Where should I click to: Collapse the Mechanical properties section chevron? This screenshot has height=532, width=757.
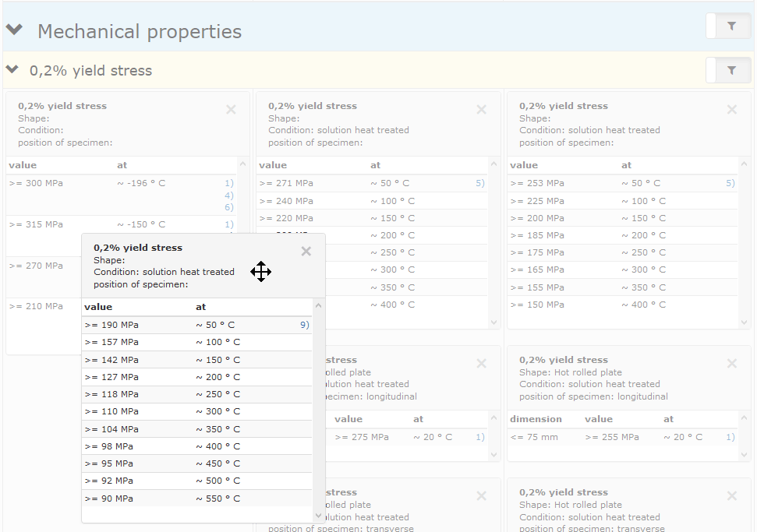coord(15,30)
